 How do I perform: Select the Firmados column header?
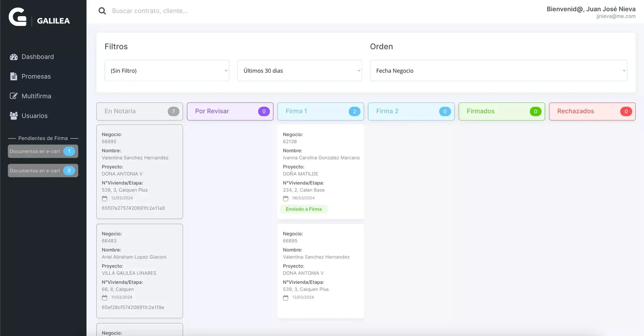(x=502, y=111)
